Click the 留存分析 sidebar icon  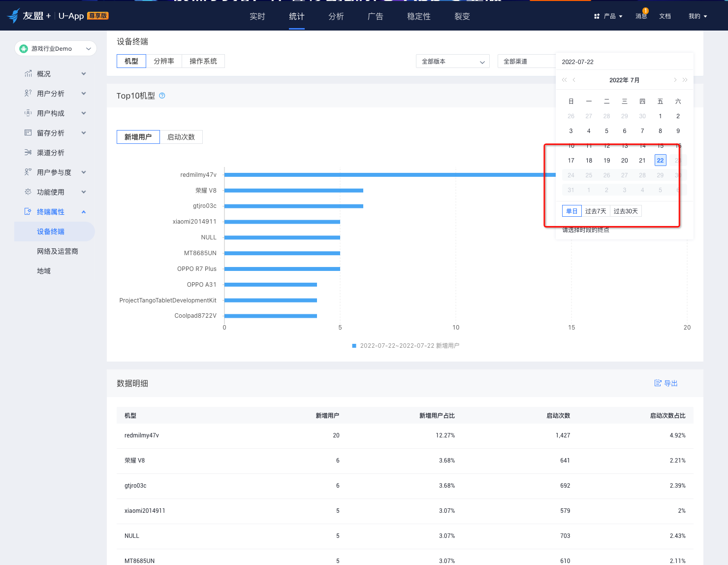(x=28, y=133)
